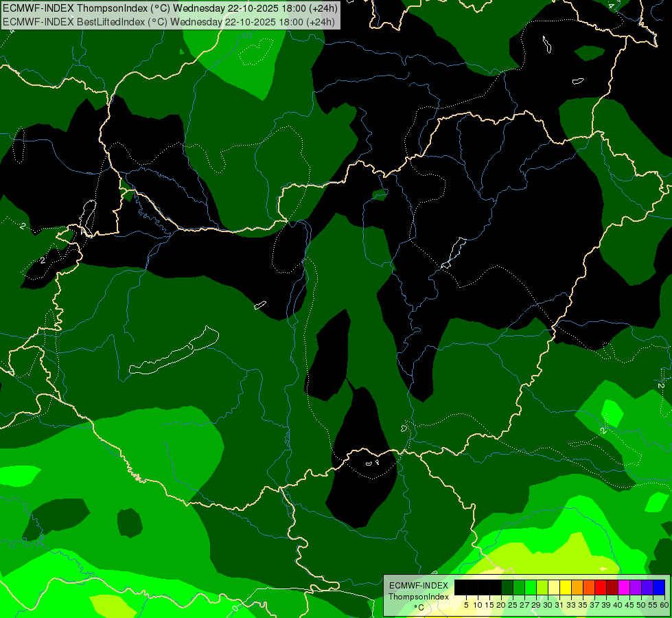Viewport: 672px width, 618px height.
Task: Click the legend scale value 30
Action: (548, 605)
